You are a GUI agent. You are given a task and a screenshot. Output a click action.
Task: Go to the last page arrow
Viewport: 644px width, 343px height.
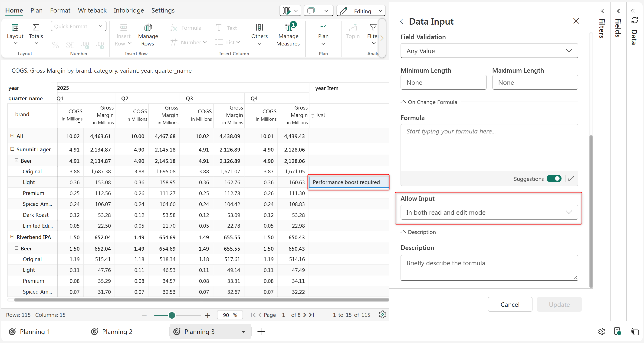click(x=312, y=315)
